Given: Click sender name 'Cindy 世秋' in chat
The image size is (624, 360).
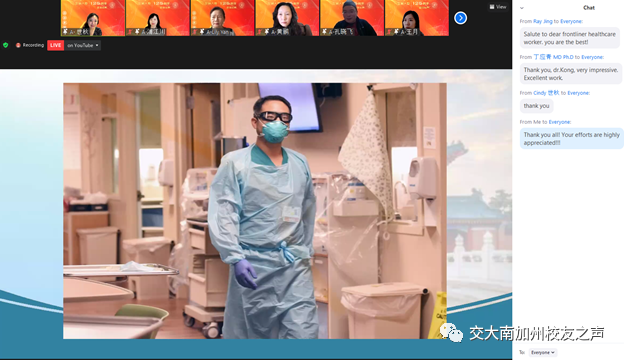Looking at the screenshot, I should [546, 93].
